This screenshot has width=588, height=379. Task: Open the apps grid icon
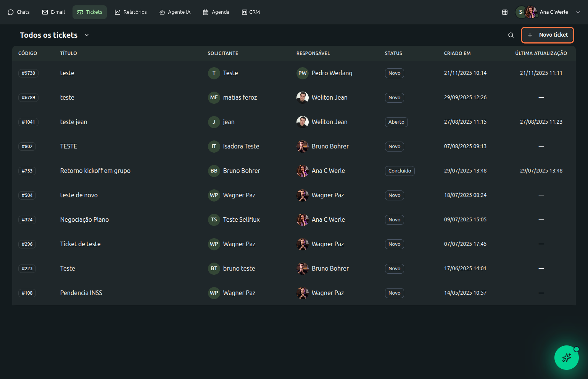504,12
